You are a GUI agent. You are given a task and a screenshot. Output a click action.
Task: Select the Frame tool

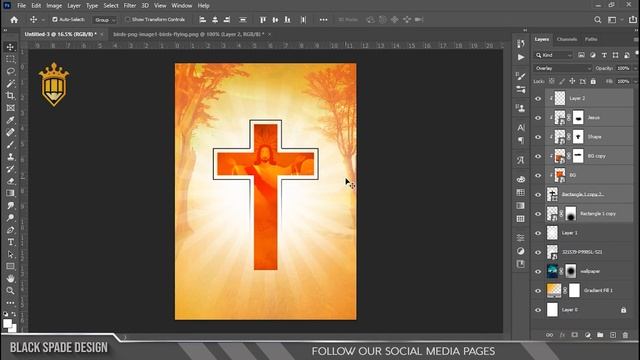(11, 108)
